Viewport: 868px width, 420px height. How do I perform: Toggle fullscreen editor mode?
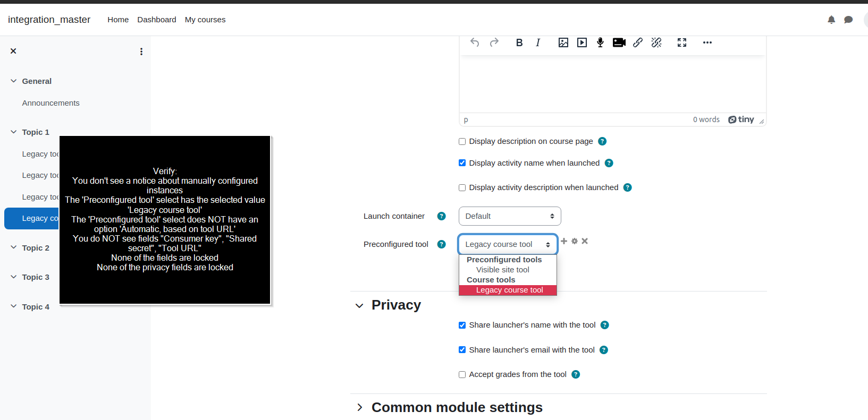click(682, 42)
